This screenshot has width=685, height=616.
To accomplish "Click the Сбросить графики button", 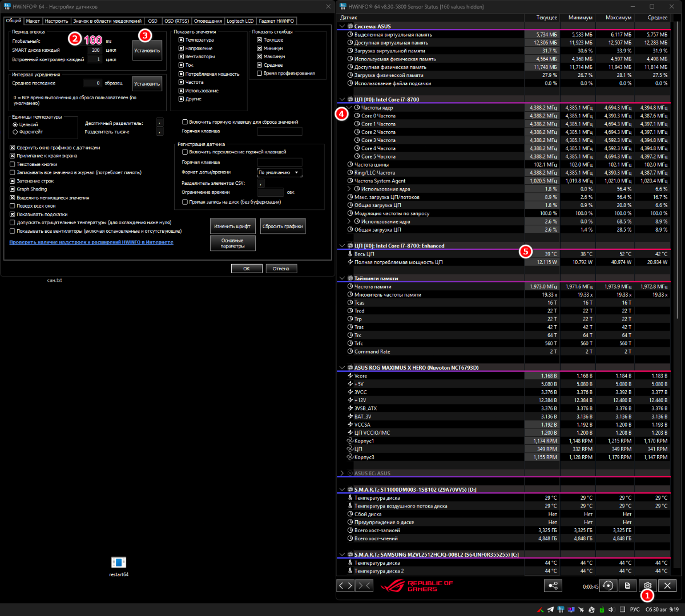I will [283, 226].
